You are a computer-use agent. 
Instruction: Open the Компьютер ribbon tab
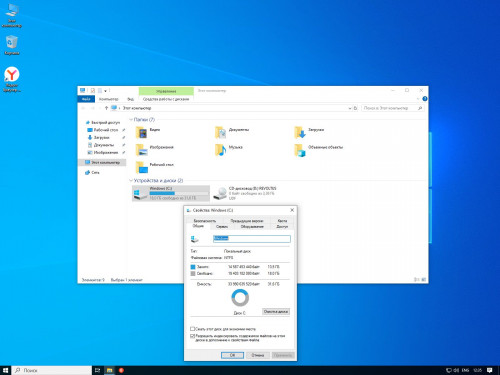[x=109, y=99]
